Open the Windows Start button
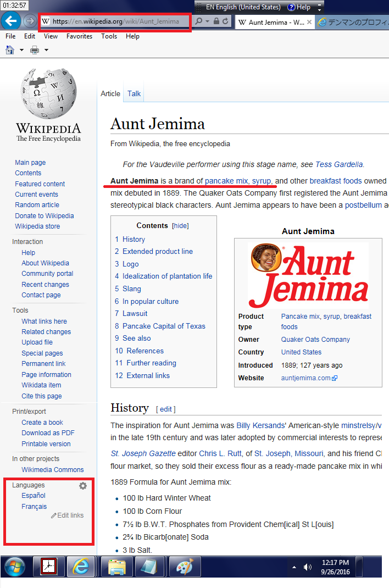 click(x=14, y=567)
